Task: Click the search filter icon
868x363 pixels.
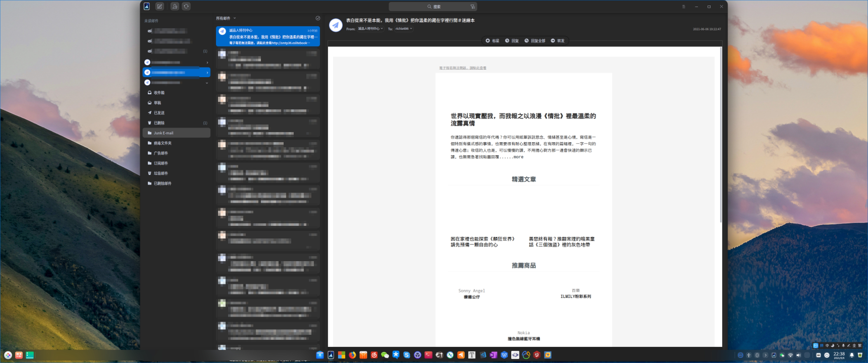Action: (x=472, y=7)
